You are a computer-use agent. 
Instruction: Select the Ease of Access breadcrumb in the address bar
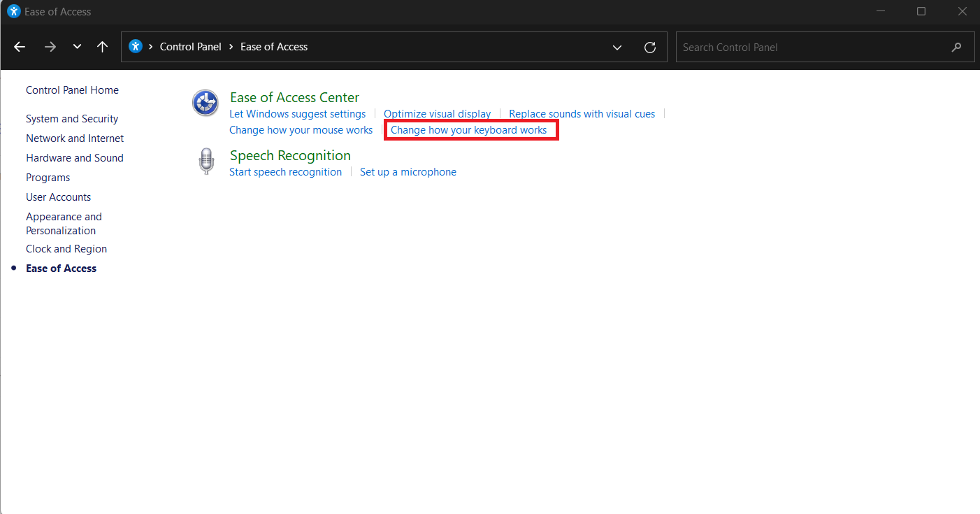(274, 47)
